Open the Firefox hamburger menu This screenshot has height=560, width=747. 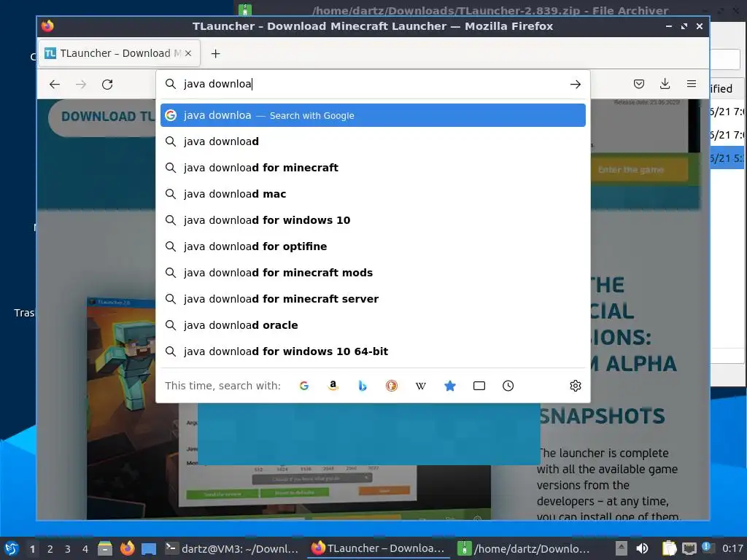click(x=692, y=84)
